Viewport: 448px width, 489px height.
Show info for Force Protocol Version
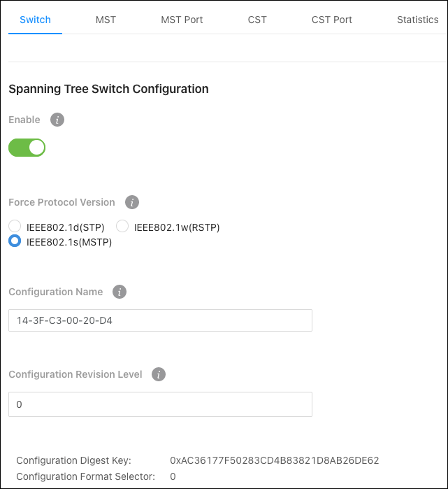132,202
